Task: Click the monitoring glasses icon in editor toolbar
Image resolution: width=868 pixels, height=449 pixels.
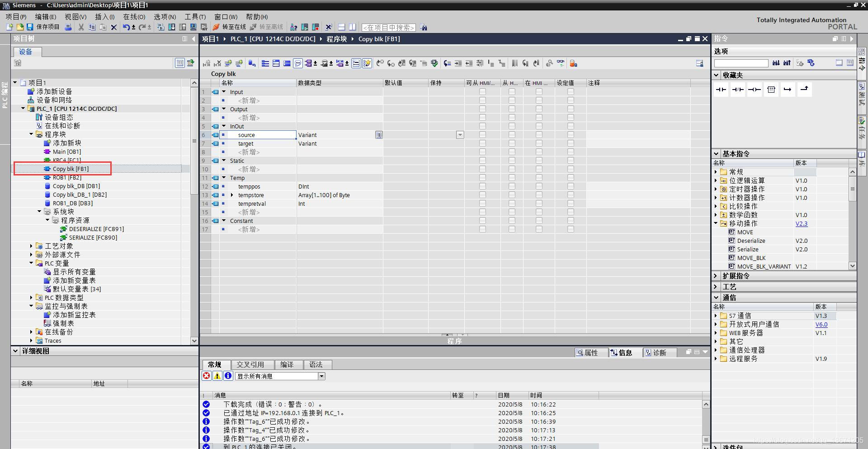Action: (x=561, y=63)
